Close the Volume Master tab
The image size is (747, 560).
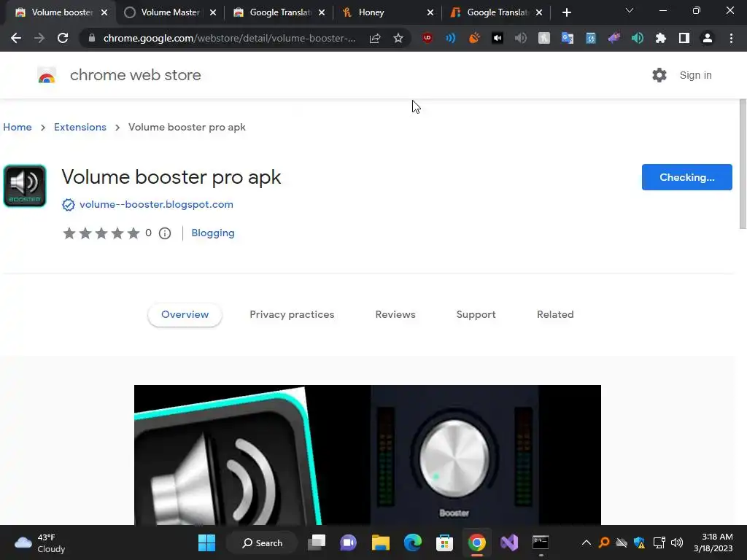click(213, 12)
